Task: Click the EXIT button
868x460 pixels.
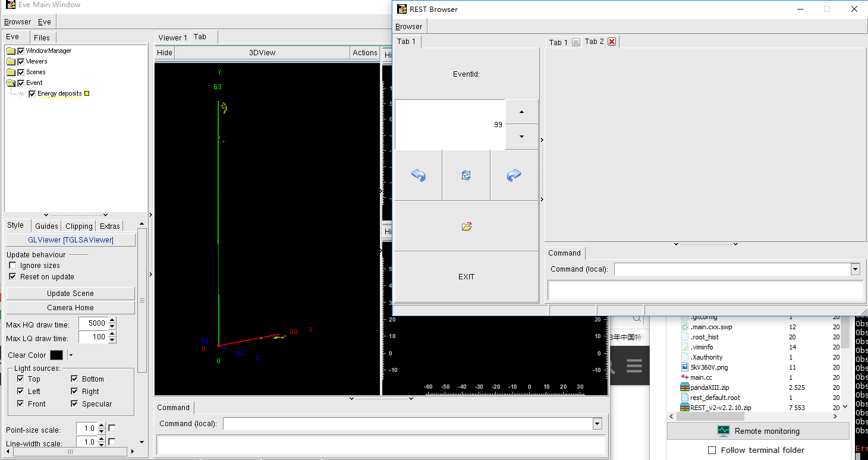Action: click(467, 276)
